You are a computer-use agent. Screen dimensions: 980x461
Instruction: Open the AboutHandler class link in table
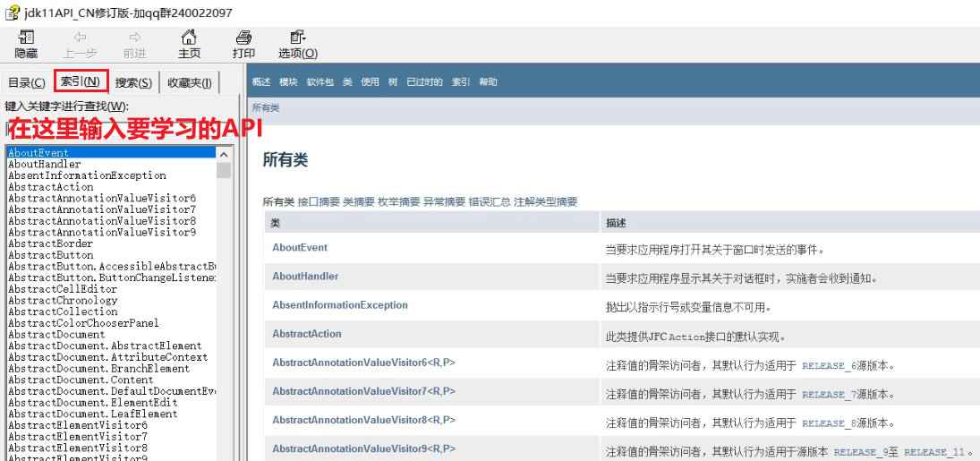(x=305, y=276)
